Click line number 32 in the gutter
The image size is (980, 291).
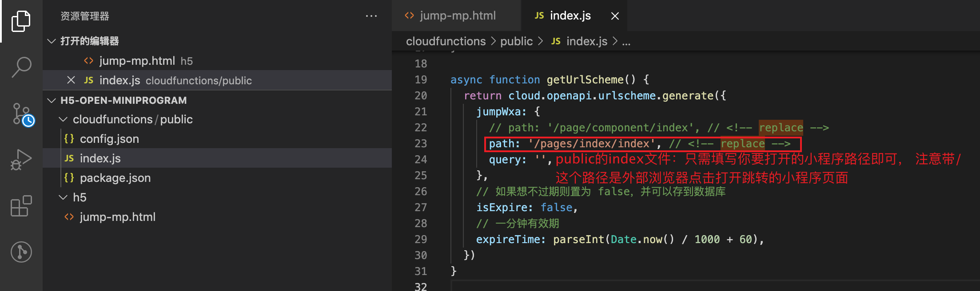pos(421,287)
